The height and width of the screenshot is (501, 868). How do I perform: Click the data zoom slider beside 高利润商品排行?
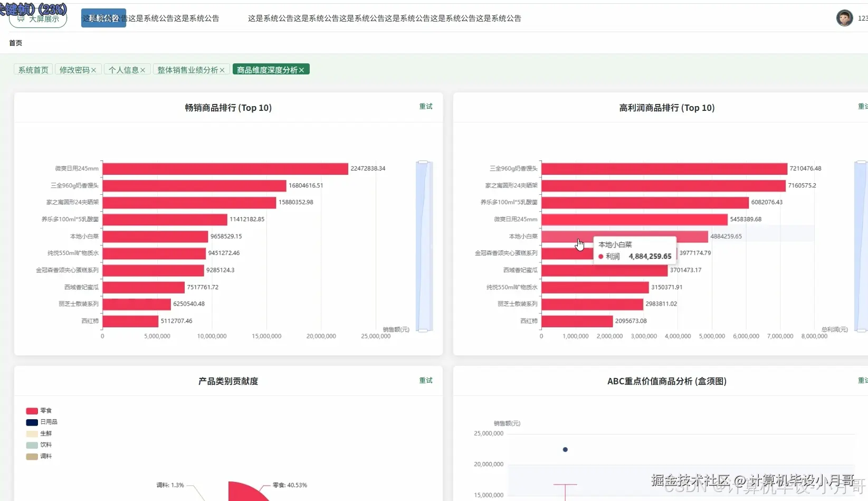point(861,246)
